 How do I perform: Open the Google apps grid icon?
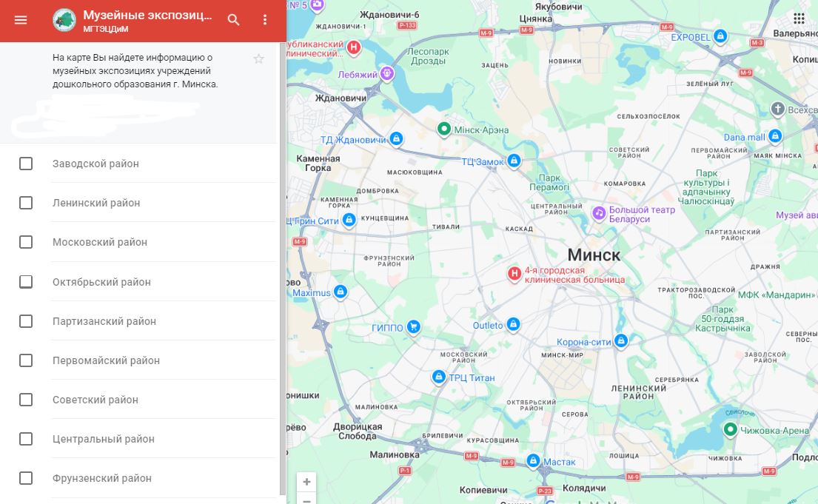[x=799, y=19]
